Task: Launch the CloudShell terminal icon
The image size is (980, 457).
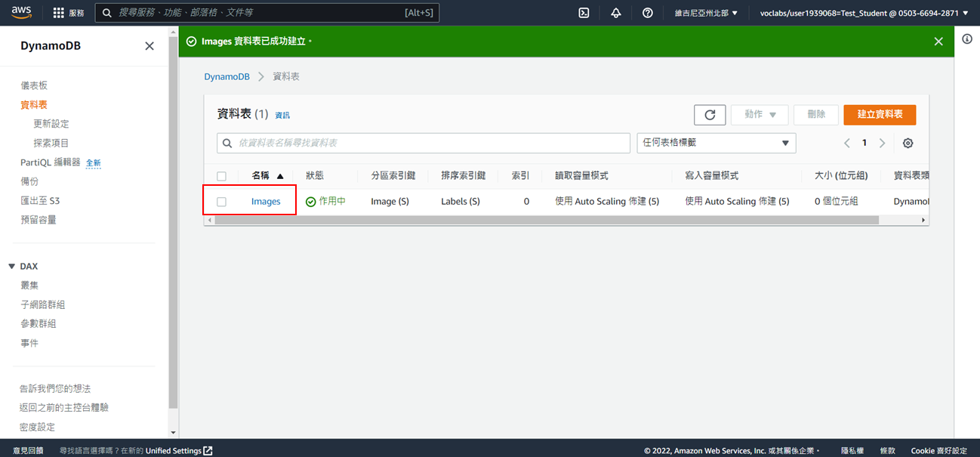Action: [584, 13]
